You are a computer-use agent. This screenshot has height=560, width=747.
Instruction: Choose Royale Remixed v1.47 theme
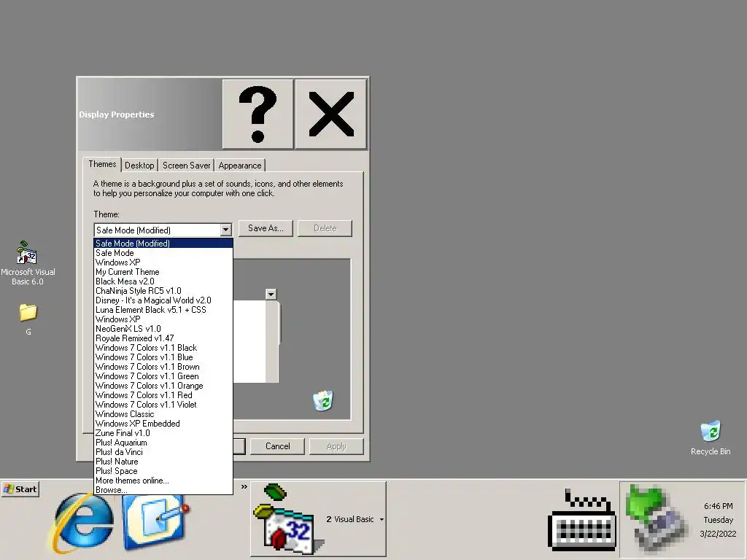click(x=163, y=338)
